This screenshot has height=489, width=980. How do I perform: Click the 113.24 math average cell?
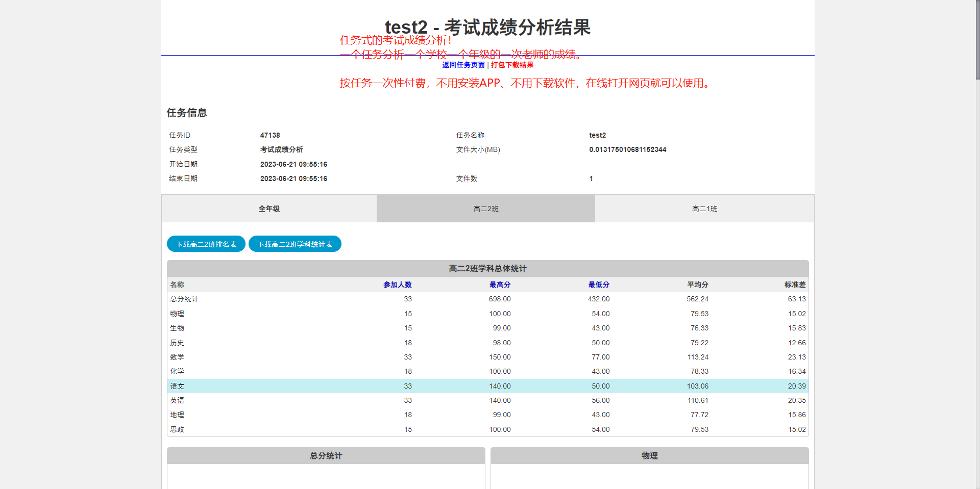pyautogui.click(x=698, y=357)
